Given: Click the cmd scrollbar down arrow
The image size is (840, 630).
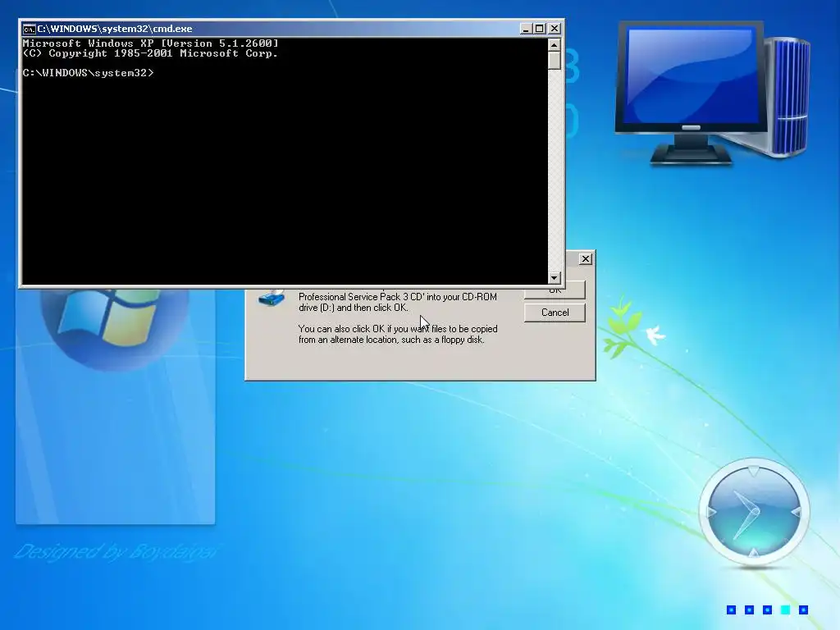Looking at the screenshot, I should 554,277.
